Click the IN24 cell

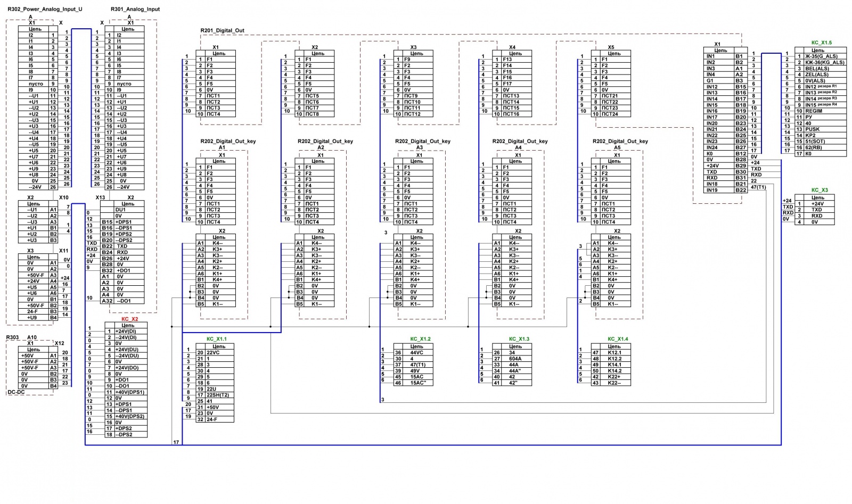tap(719, 148)
